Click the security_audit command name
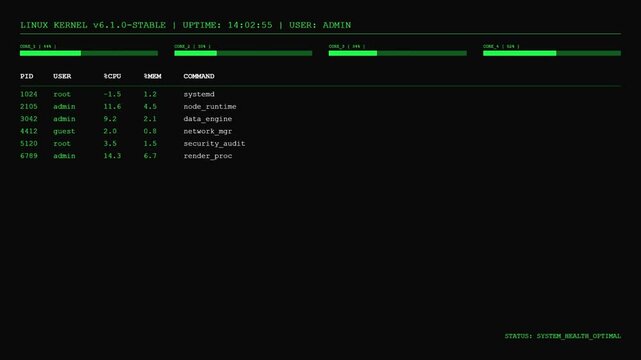This screenshot has width=641, height=360. point(214,143)
